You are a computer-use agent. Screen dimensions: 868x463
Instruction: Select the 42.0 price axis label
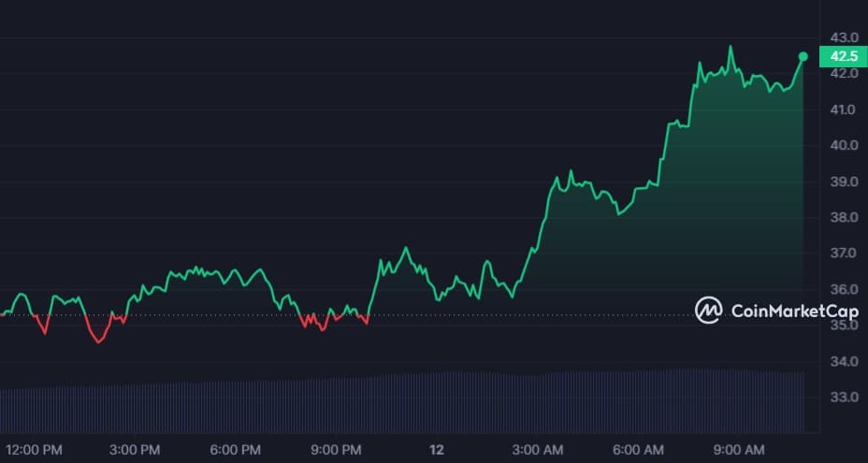[x=844, y=74]
